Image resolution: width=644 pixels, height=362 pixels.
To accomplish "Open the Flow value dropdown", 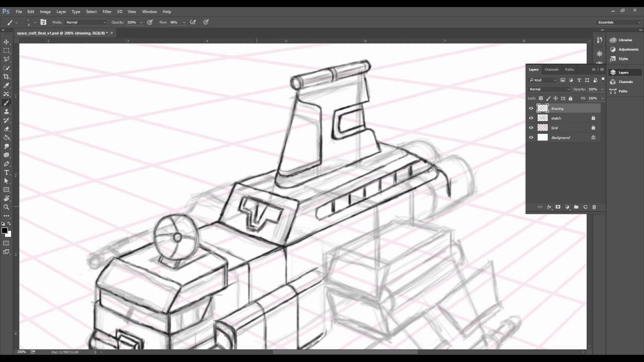I will 184,22.
